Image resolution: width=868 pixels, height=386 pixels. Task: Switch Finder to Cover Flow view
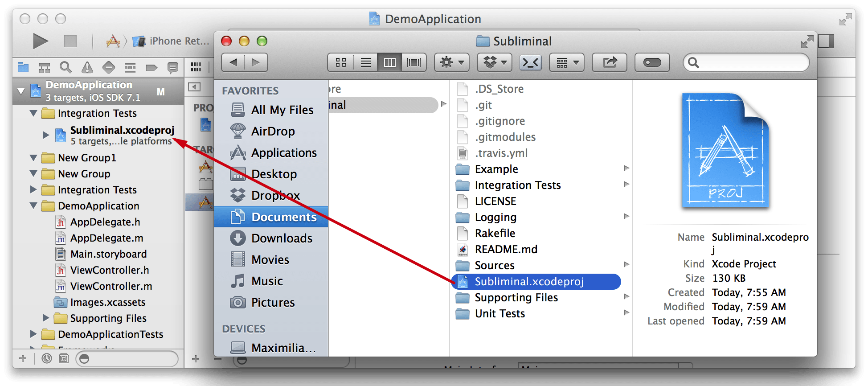coord(414,62)
